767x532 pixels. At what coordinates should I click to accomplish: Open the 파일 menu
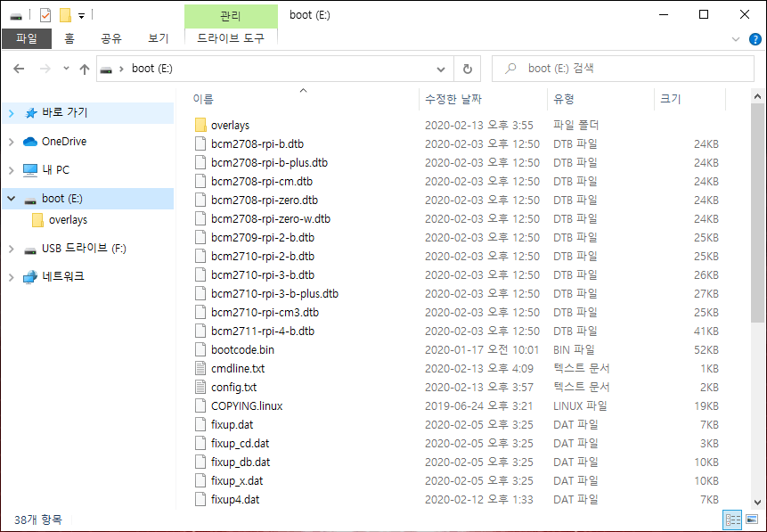pyautogui.click(x=27, y=38)
